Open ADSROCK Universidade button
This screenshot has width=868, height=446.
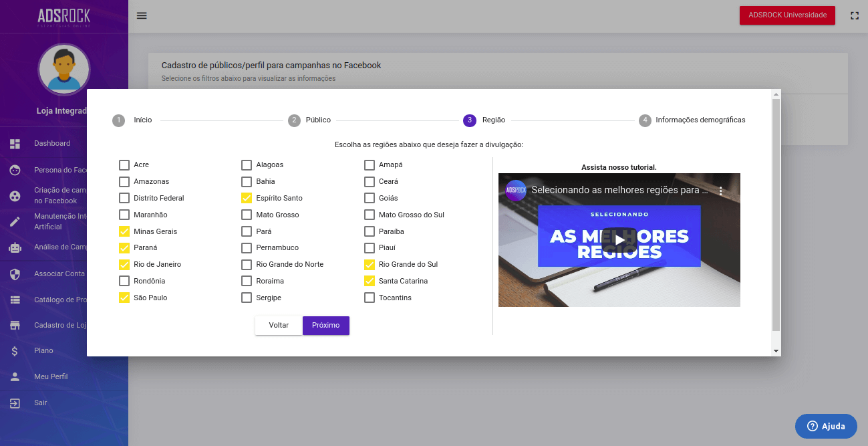[786, 15]
